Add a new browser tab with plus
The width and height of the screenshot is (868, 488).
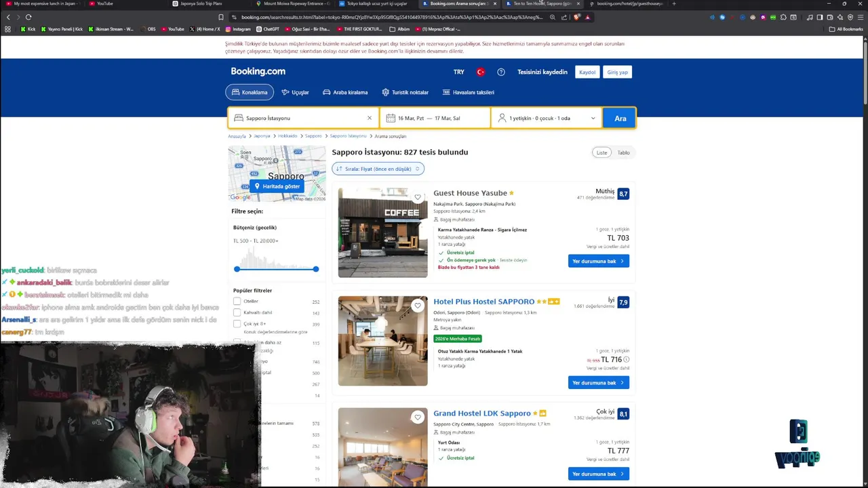pyautogui.click(x=673, y=3)
